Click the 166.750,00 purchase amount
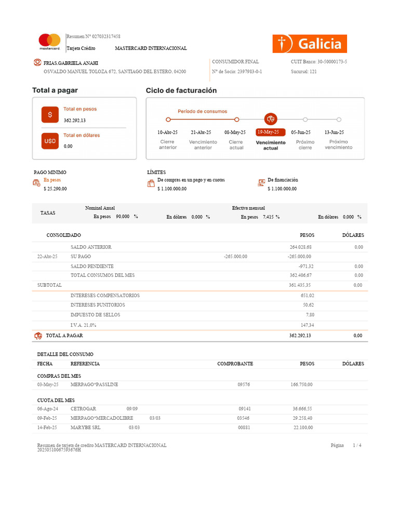399x532 pixels. (302, 384)
